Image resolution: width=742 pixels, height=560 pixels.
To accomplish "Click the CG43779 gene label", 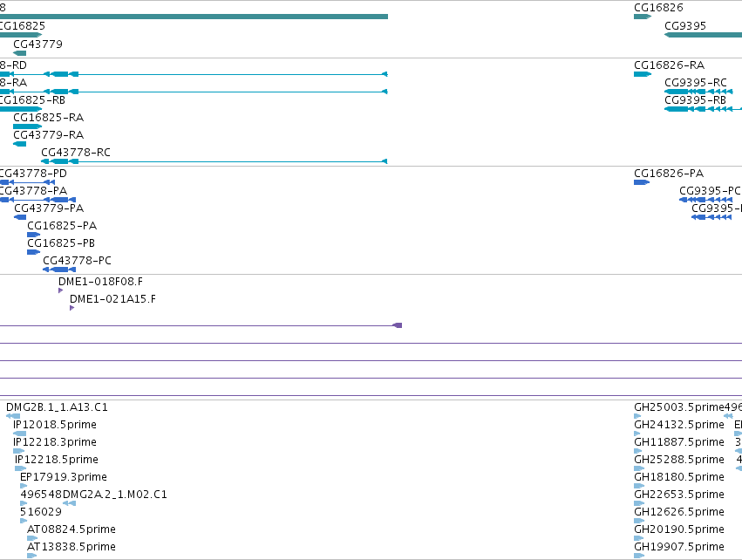I will [37, 44].
